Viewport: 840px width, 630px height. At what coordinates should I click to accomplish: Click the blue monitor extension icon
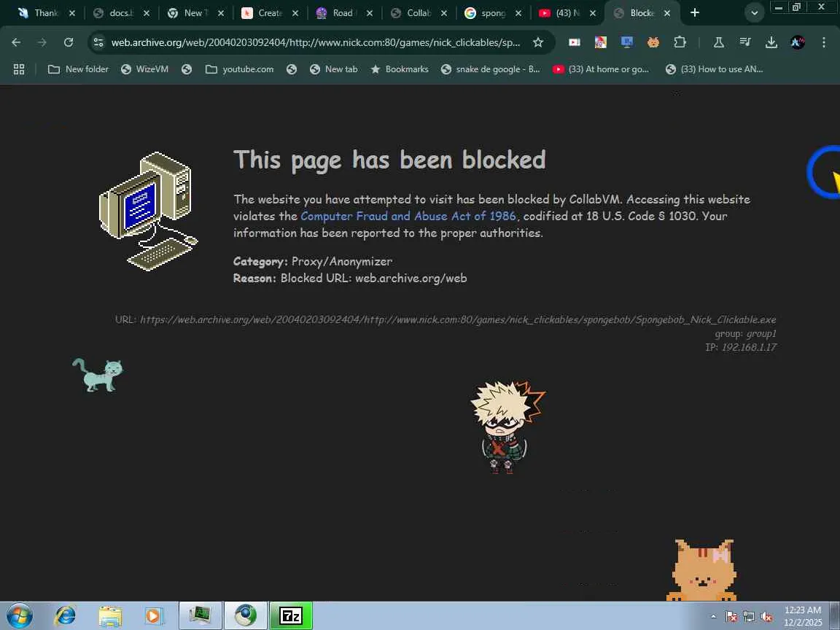[x=627, y=42]
